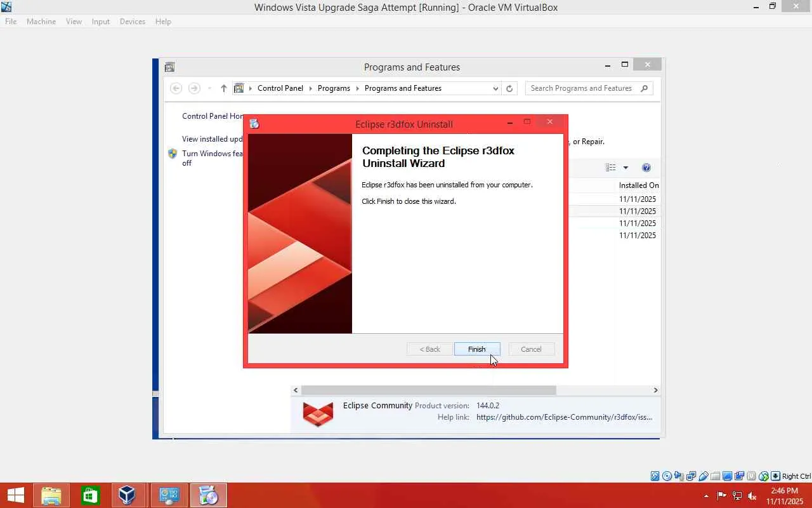This screenshot has height=508, width=812.
Task: Click the VirtualBox mouse integration status icon
Action: [764, 476]
